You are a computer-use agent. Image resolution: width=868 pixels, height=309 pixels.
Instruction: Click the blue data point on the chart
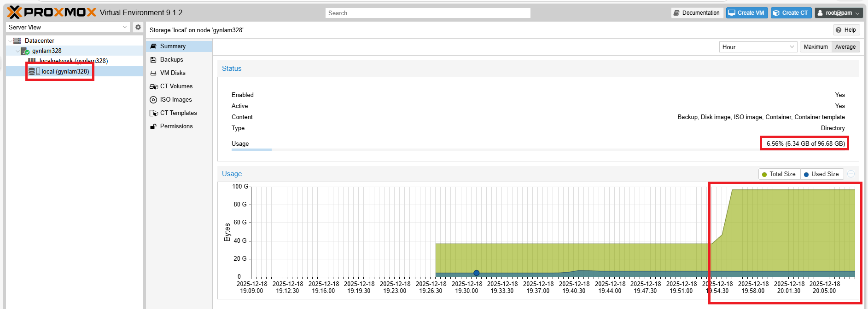tap(477, 273)
